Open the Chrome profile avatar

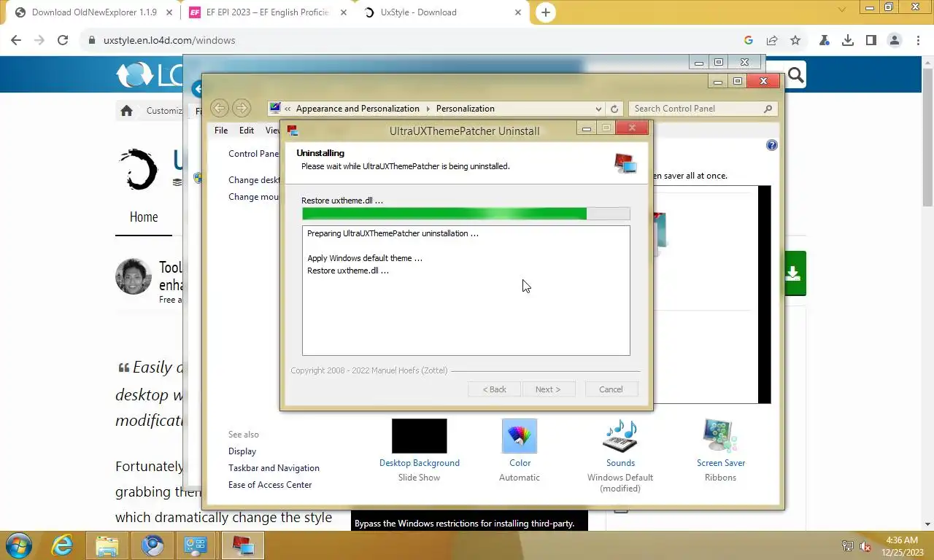click(x=895, y=41)
